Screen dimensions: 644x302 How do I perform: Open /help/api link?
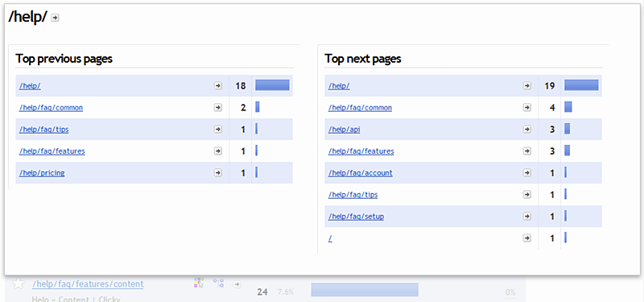(345, 130)
